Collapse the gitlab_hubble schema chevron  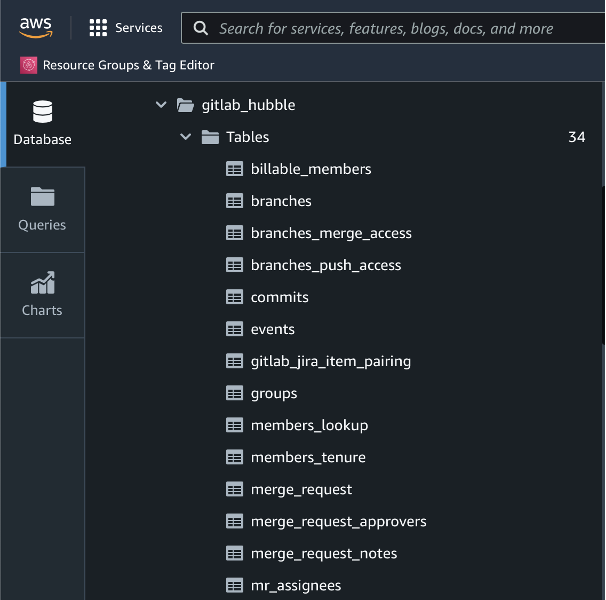coord(161,105)
